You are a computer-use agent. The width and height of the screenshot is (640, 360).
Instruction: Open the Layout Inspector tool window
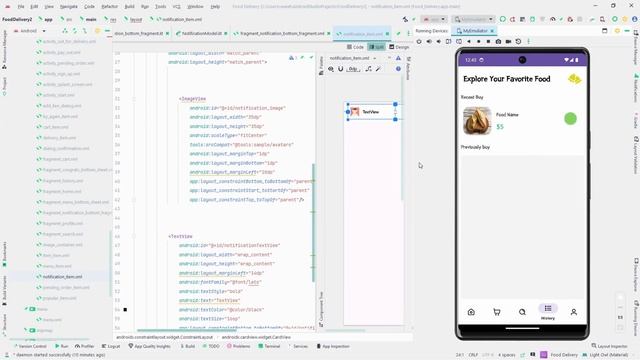point(609,346)
